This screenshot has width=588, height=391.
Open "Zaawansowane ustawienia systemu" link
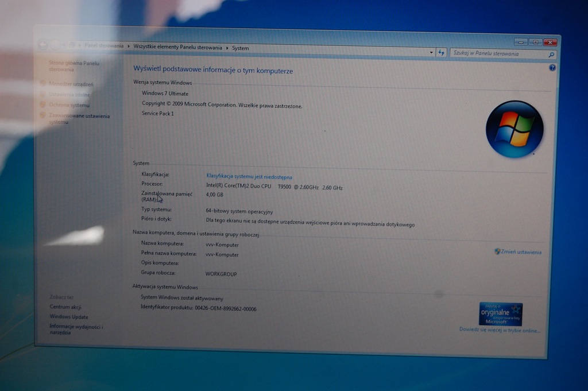(x=79, y=119)
